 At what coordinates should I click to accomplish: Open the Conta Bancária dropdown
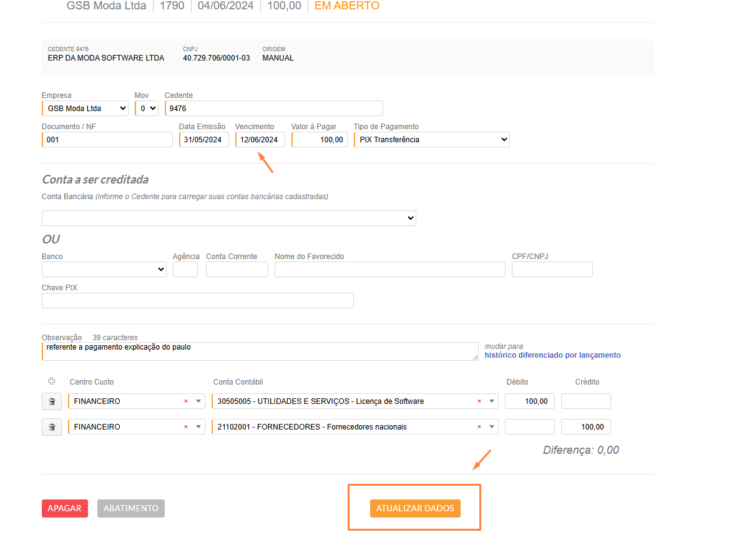click(x=228, y=218)
